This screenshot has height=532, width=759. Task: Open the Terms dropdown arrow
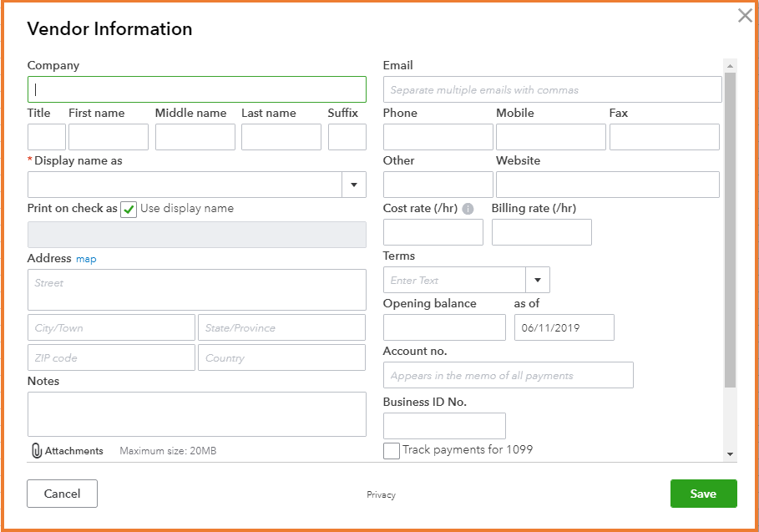tap(537, 280)
